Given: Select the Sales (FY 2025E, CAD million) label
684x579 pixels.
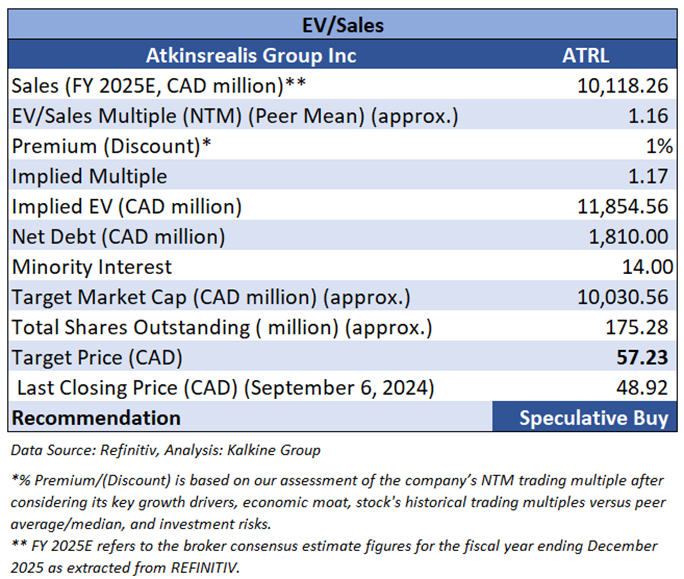Looking at the screenshot, I should [159, 86].
